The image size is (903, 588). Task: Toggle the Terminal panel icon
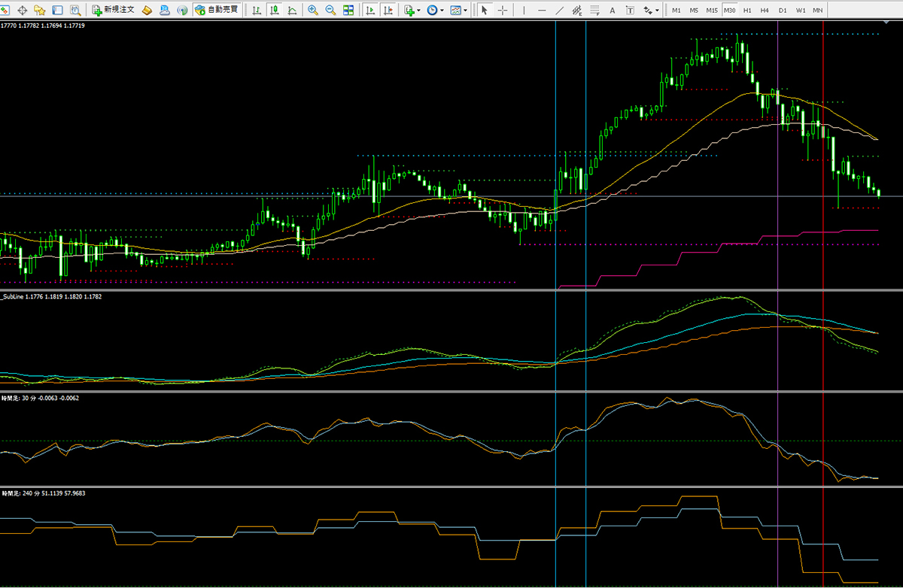coord(57,11)
